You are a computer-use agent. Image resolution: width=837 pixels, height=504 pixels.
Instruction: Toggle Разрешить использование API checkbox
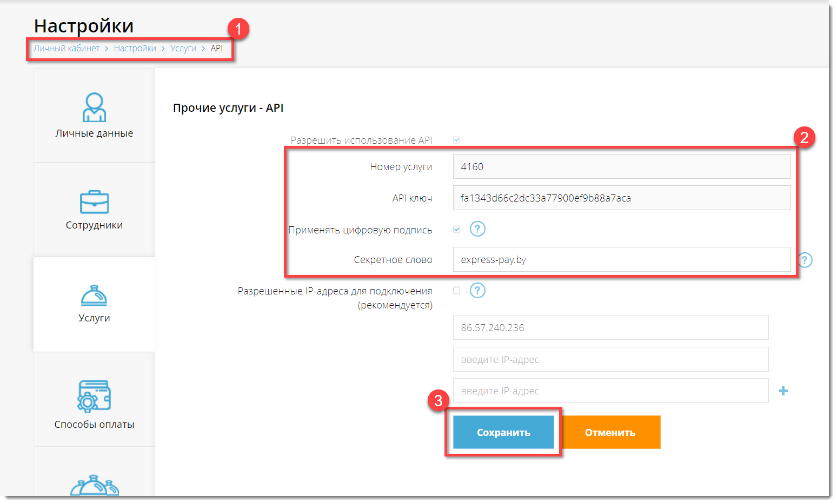click(457, 140)
